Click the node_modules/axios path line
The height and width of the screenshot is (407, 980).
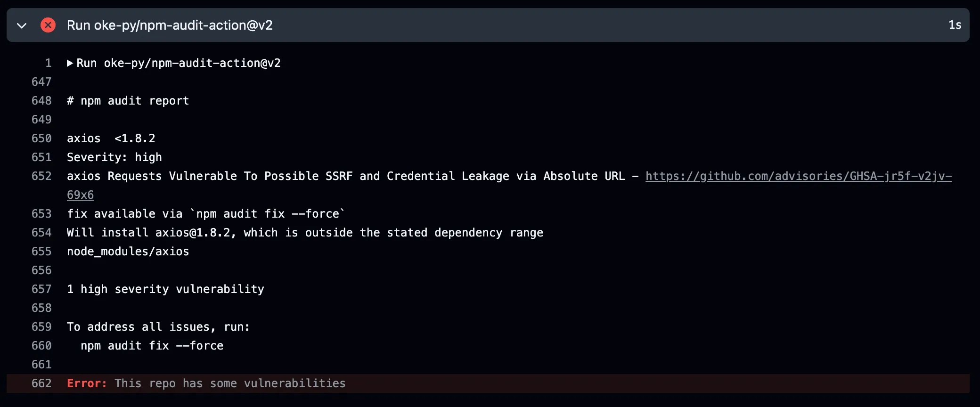(x=128, y=251)
